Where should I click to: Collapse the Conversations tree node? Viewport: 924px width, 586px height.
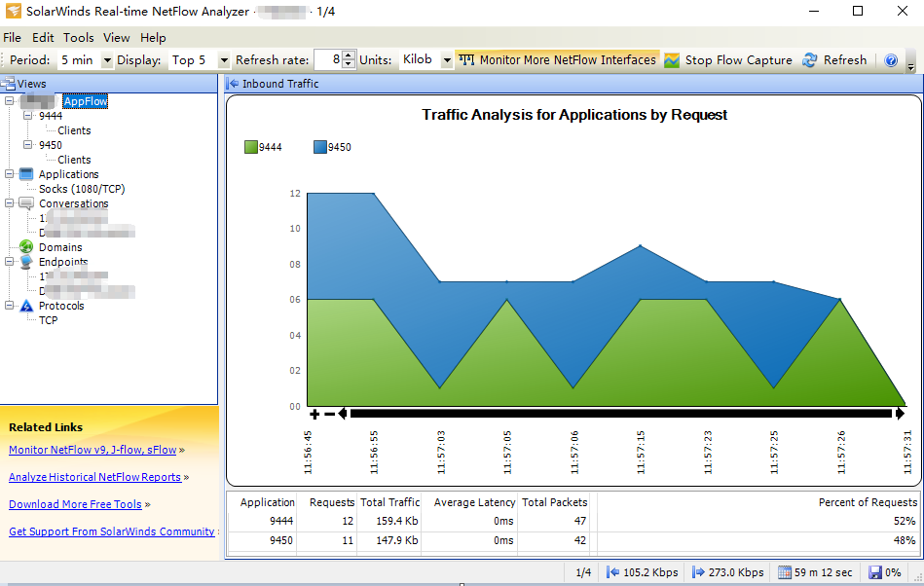click(10, 203)
